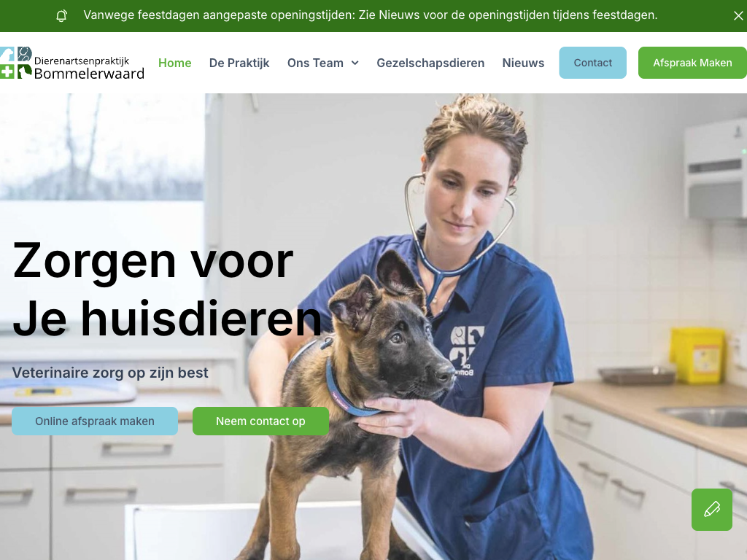Click the holiday opening hours announcement text
This screenshot has height=560, width=747.
[x=370, y=15]
